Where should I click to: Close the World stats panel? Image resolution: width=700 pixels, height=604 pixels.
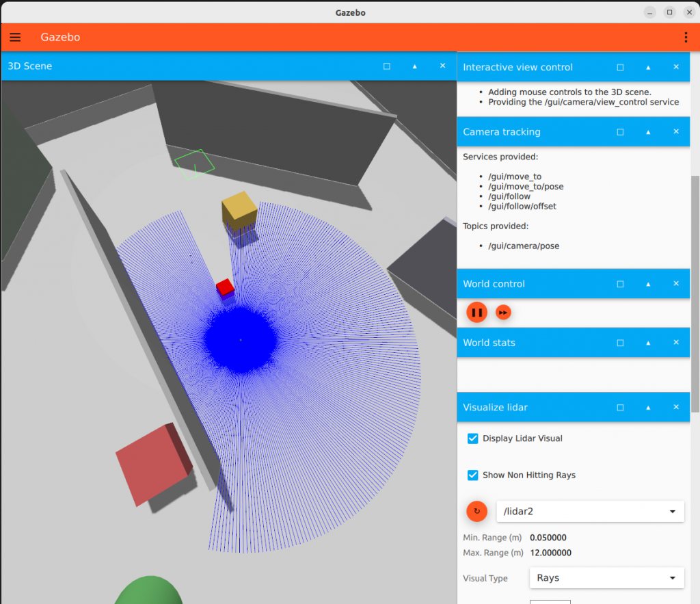coord(676,343)
